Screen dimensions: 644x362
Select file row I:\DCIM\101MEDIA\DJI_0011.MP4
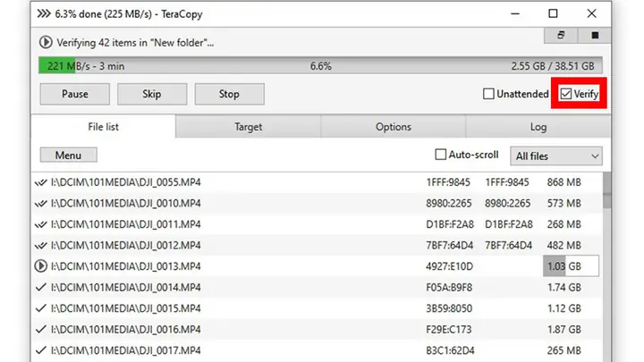coord(317,224)
